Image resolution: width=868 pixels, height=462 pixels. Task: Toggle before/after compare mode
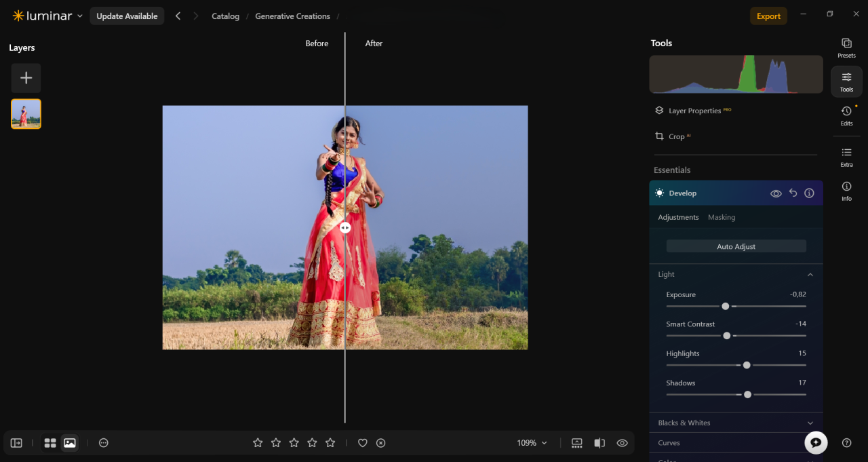point(599,443)
